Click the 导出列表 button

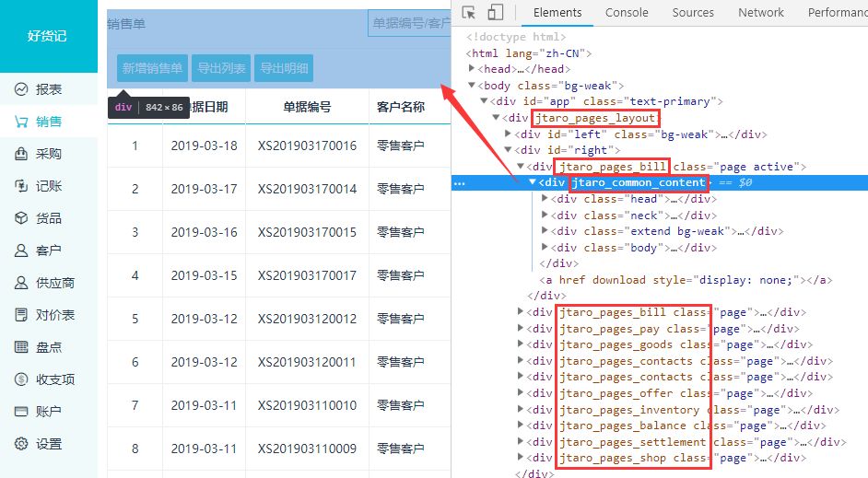221,68
